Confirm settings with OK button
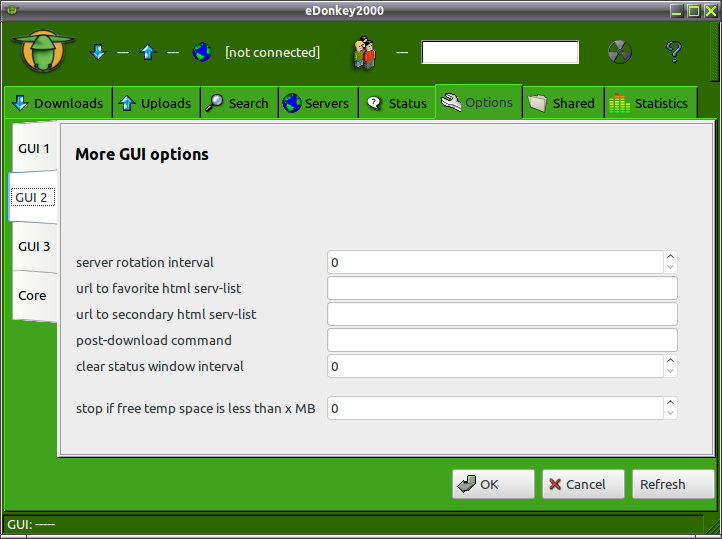Image resolution: width=722 pixels, height=539 pixels. [x=493, y=484]
